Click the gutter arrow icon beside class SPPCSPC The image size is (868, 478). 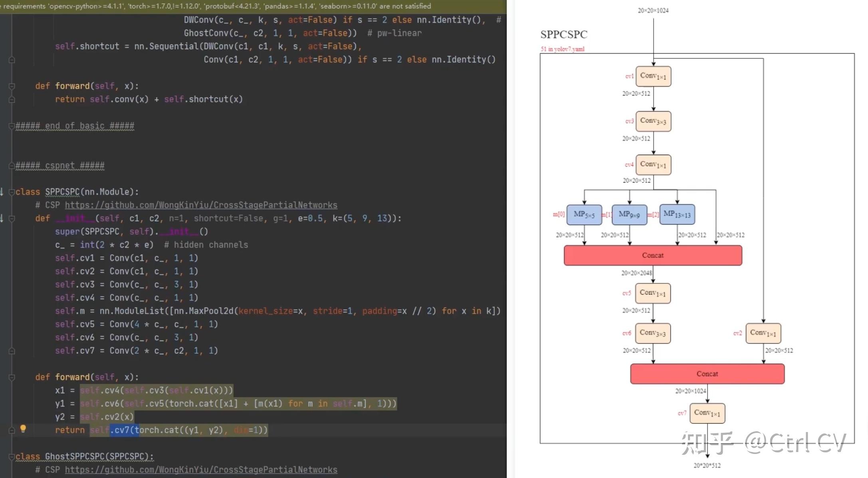coord(2,192)
